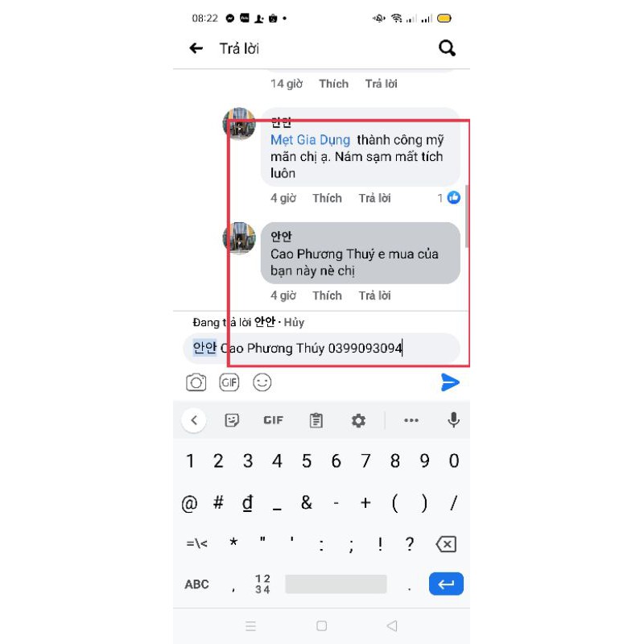Focus the reply text input field
Screen dimensions: 644x644
click(x=321, y=349)
